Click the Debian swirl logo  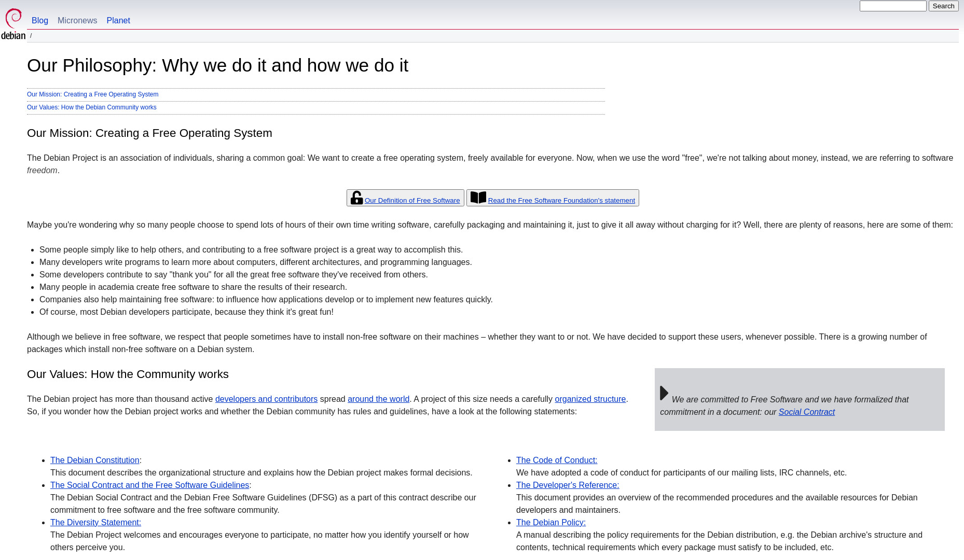(x=13, y=24)
